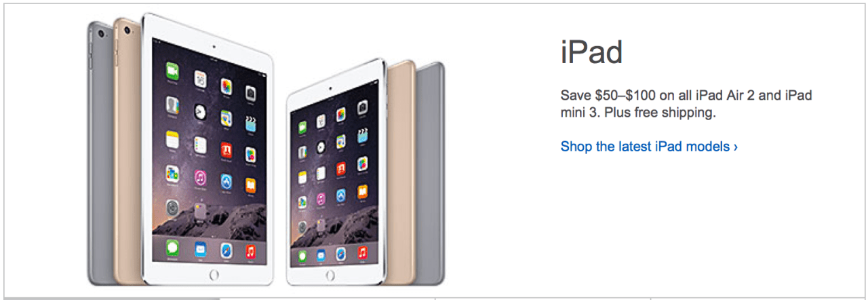The height and width of the screenshot is (300, 868).
Task: Tap Camera icon on the large iPad screen
Action: pos(250,91)
